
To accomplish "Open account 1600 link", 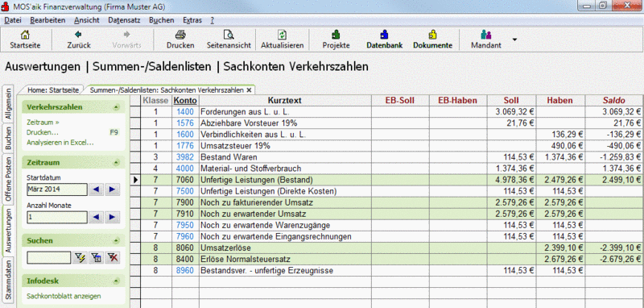I will 185,135.
